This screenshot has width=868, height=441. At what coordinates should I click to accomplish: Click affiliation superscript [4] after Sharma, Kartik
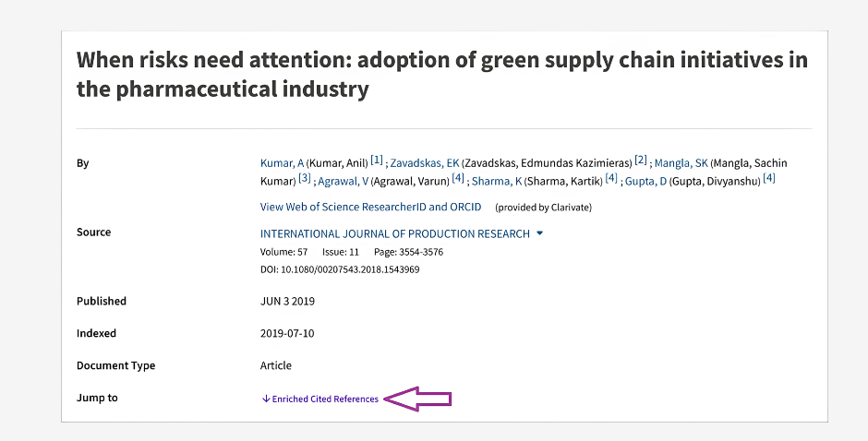(611, 178)
